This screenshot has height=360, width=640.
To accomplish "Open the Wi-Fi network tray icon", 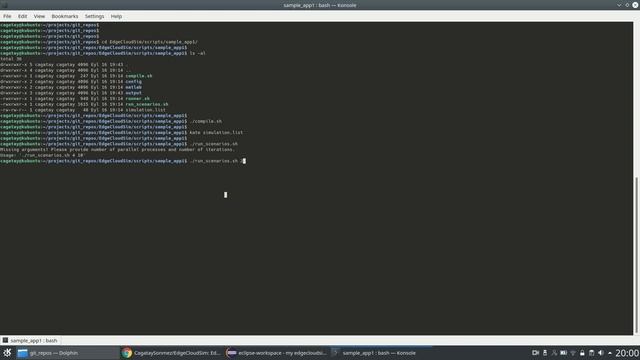I will pyautogui.click(x=573, y=353).
